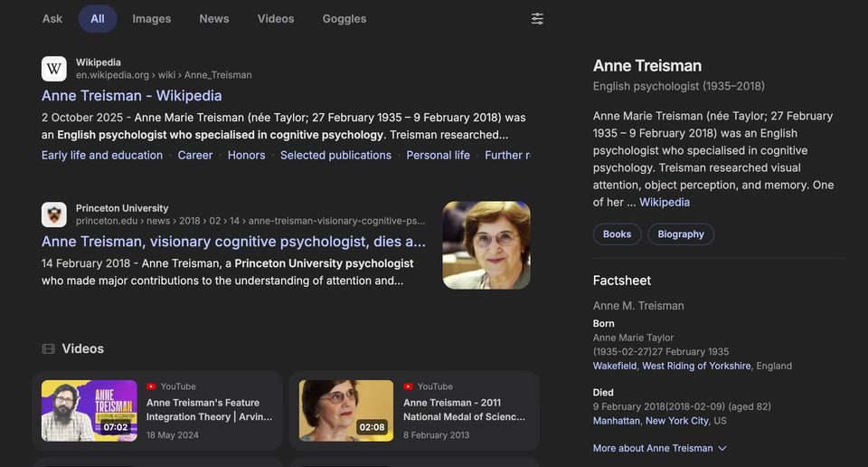868x467 pixels.
Task: Click the Wikipedia favicon icon
Action: 53,69
